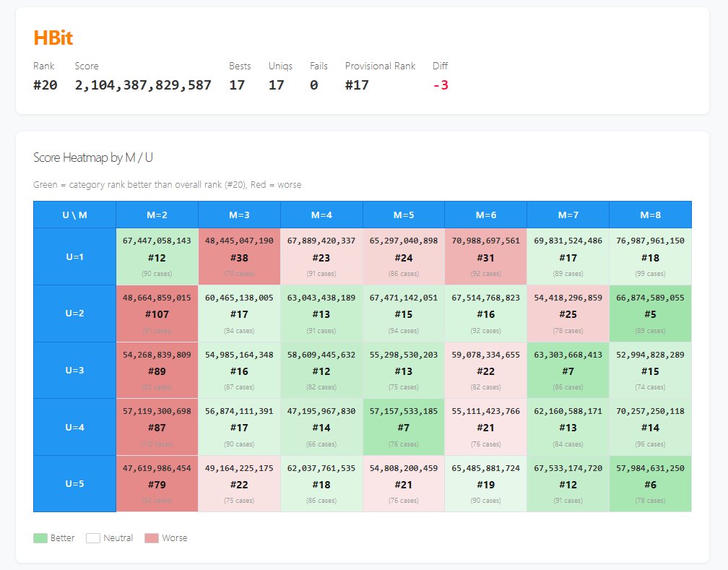The image size is (728, 570).
Task: Click the rank #89 heatmap cell
Action: click(157, 370)
